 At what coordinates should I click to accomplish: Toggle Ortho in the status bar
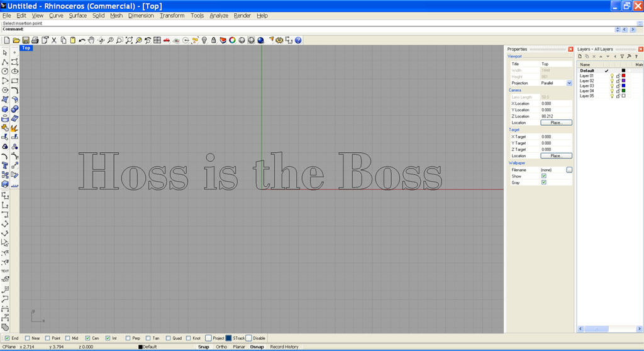(x=221, y=347)
